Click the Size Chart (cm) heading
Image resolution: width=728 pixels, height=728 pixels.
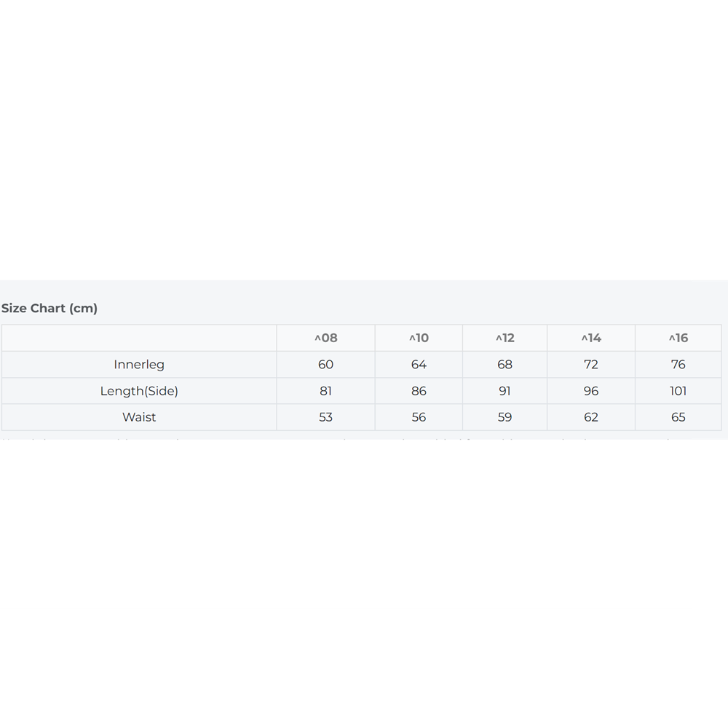(50, 308)
